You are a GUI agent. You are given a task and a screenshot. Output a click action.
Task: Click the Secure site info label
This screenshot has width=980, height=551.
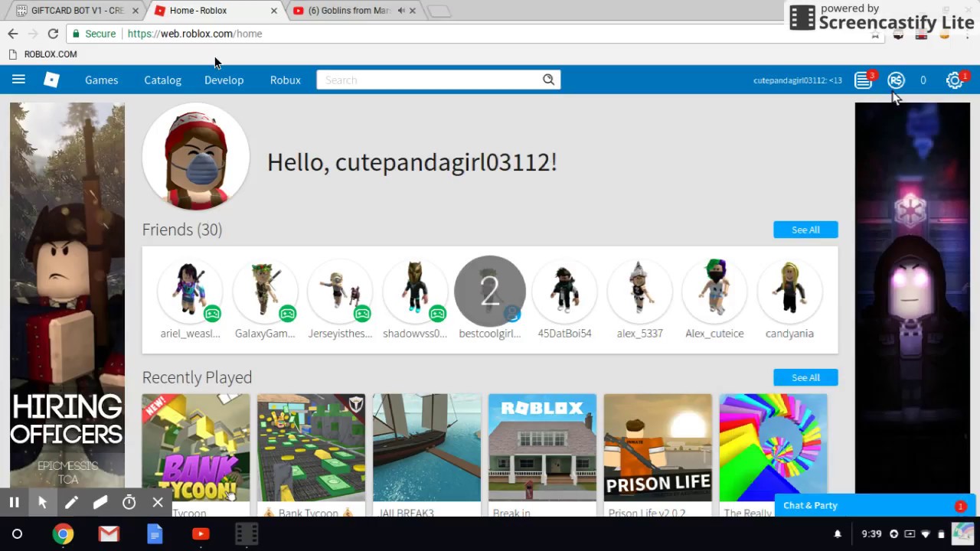click(94, 34)
